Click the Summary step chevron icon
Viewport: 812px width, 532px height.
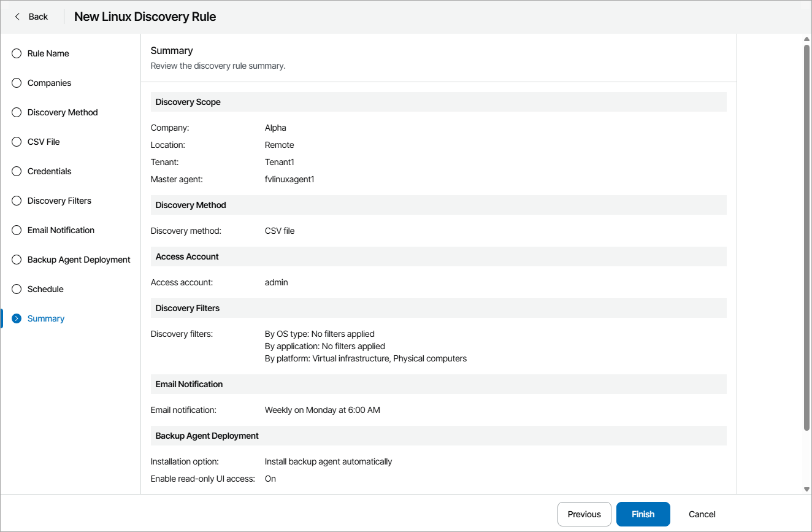pyautogui.click(x=17, y=318)
